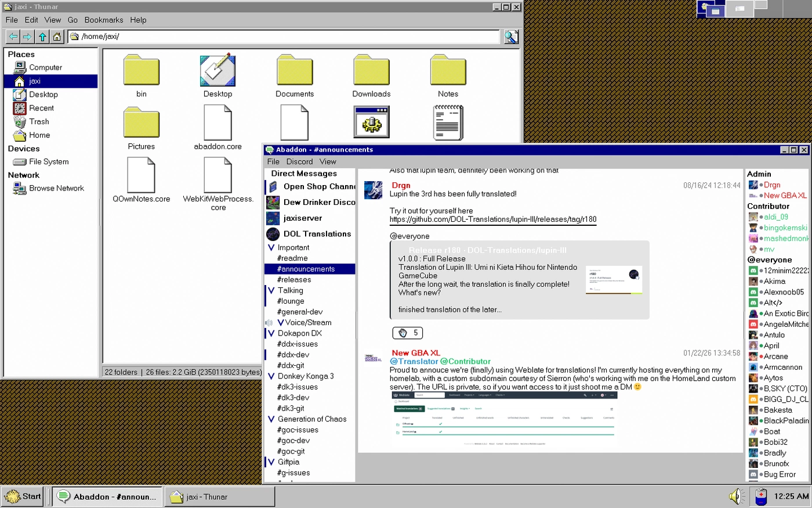This screenshot has width=812, height=508.
Task: Collapse the Important channel category
Action: pos(271,247)
